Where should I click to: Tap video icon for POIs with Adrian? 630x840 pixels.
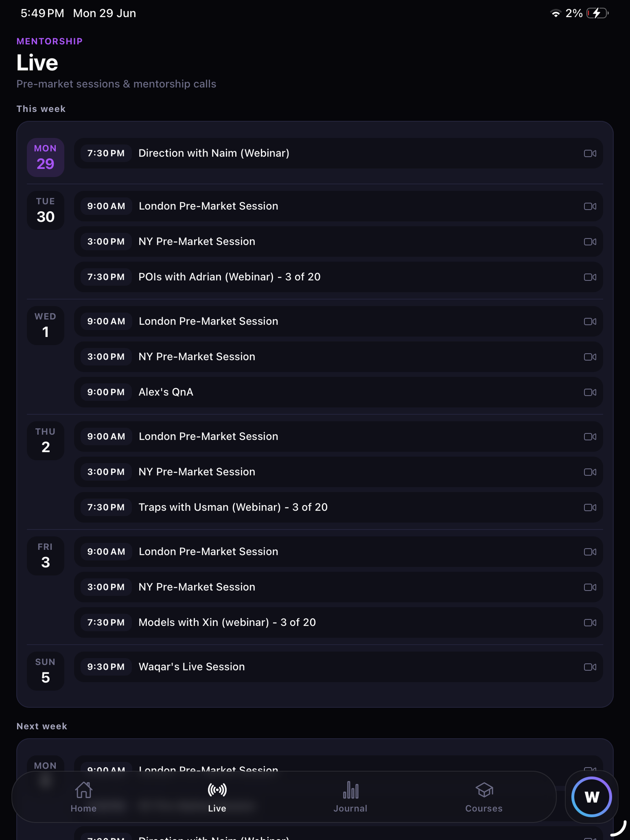590,277
